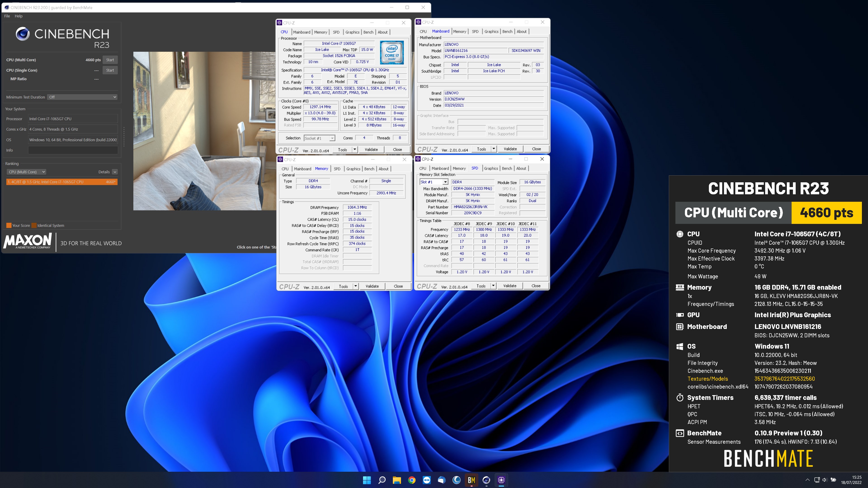Open Tools dropdown arrow in CPU tab window
868x488 pixels.
click(x=355, y=150)
